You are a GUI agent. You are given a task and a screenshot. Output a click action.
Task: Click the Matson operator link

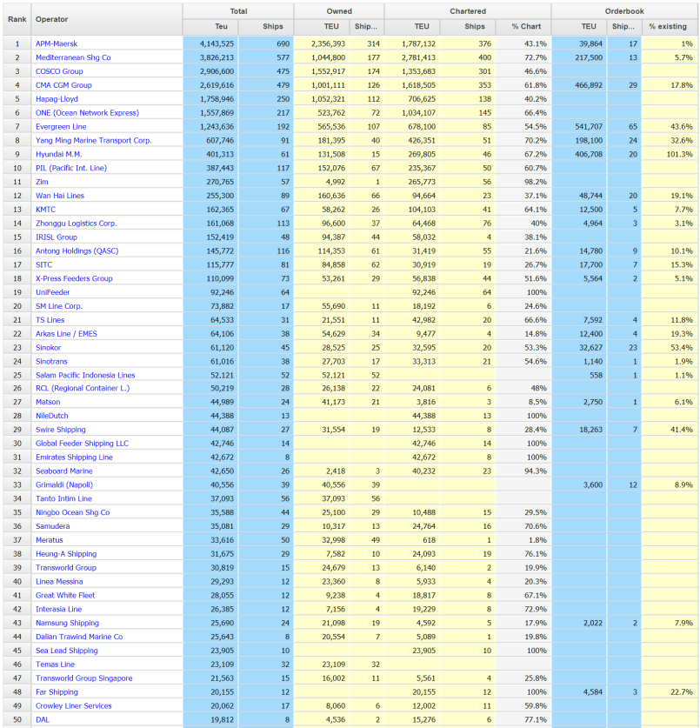tap(48, 403)
